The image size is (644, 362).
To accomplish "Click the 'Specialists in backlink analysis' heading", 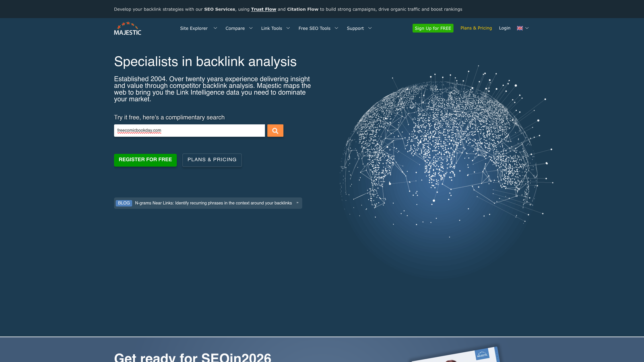I will coord(205,62).
